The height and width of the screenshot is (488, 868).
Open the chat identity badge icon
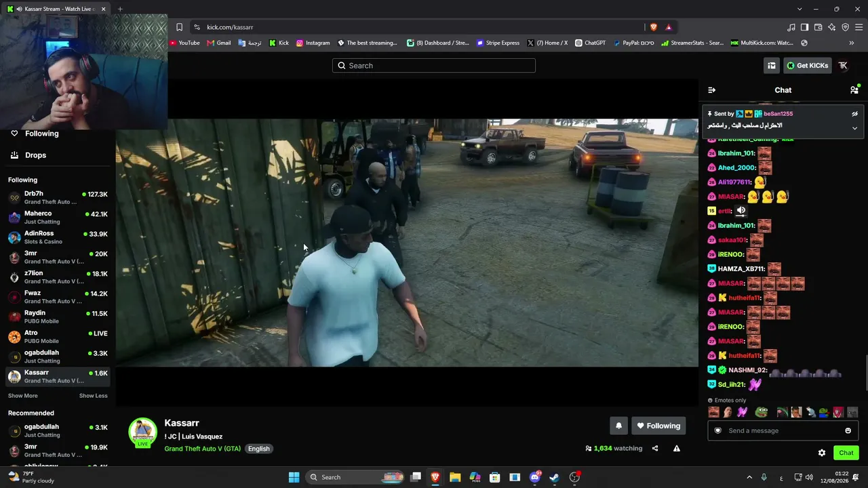[x=718, y=431]
